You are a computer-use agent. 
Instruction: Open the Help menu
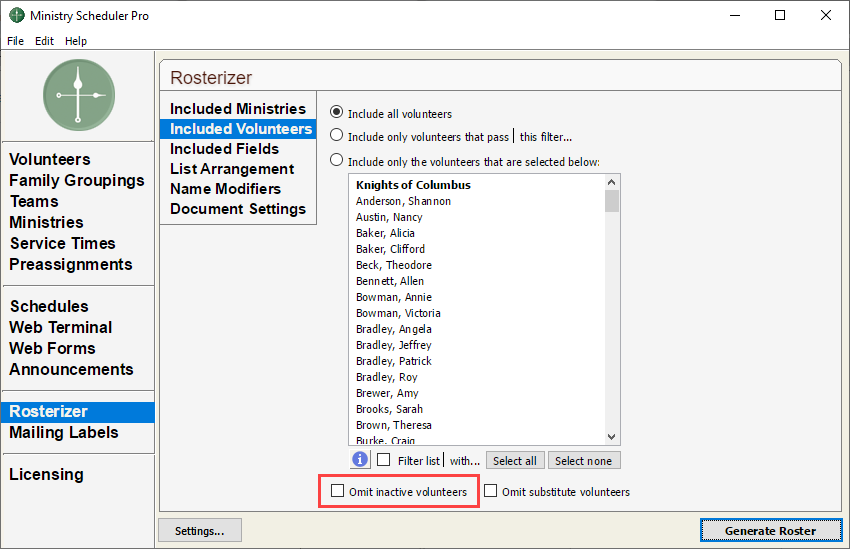tap(76, 41)
